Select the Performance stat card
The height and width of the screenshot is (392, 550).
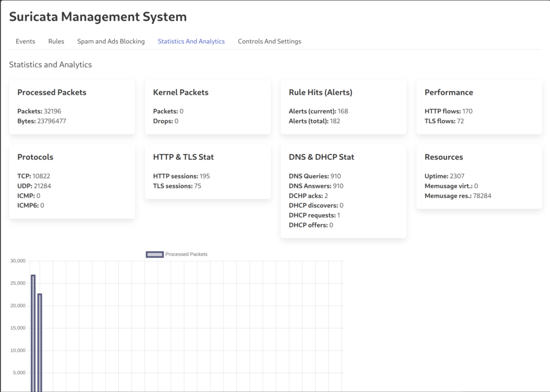click(479, 106)
